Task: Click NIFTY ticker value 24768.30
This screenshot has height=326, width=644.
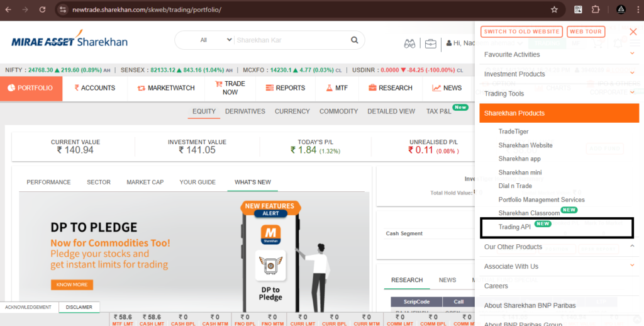Action: point(41,70)
